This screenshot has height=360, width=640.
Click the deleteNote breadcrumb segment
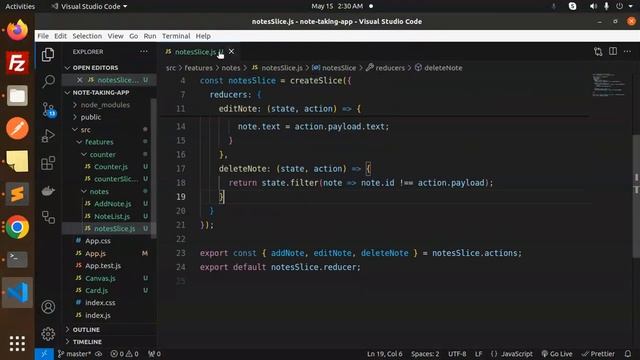[439, 68]
